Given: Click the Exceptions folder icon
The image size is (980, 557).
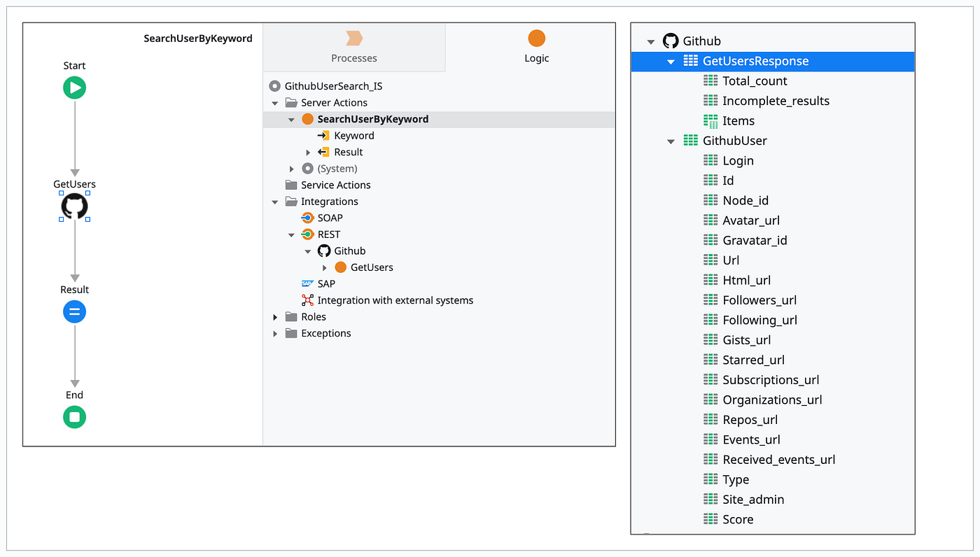Looking at the screenshot, I should [291, 333].
